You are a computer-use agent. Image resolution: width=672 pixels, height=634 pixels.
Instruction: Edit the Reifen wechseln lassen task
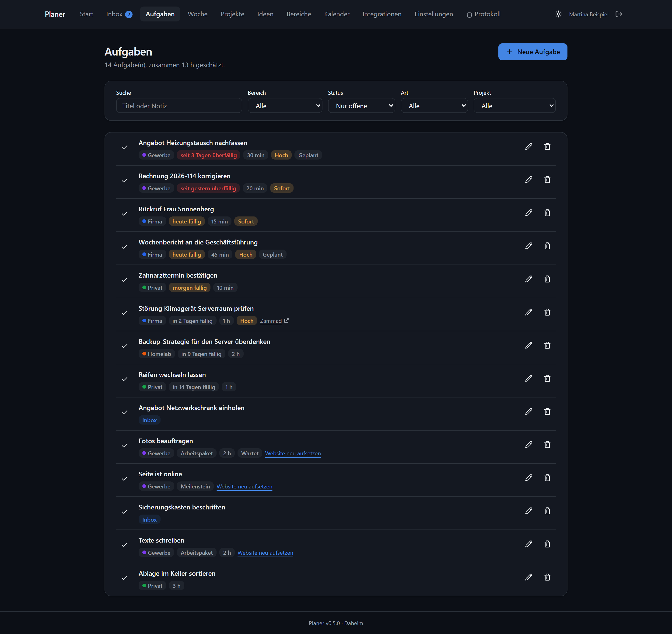(529, 379)
